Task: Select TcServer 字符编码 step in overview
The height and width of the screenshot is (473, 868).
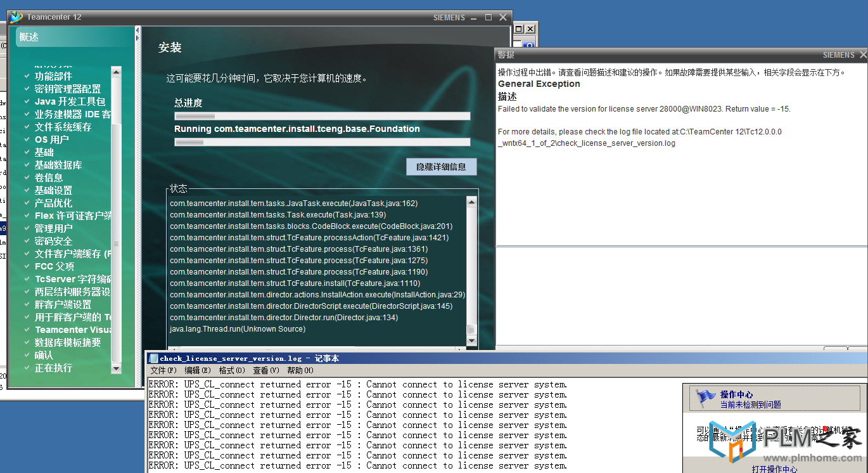Action: click(73, 279)
